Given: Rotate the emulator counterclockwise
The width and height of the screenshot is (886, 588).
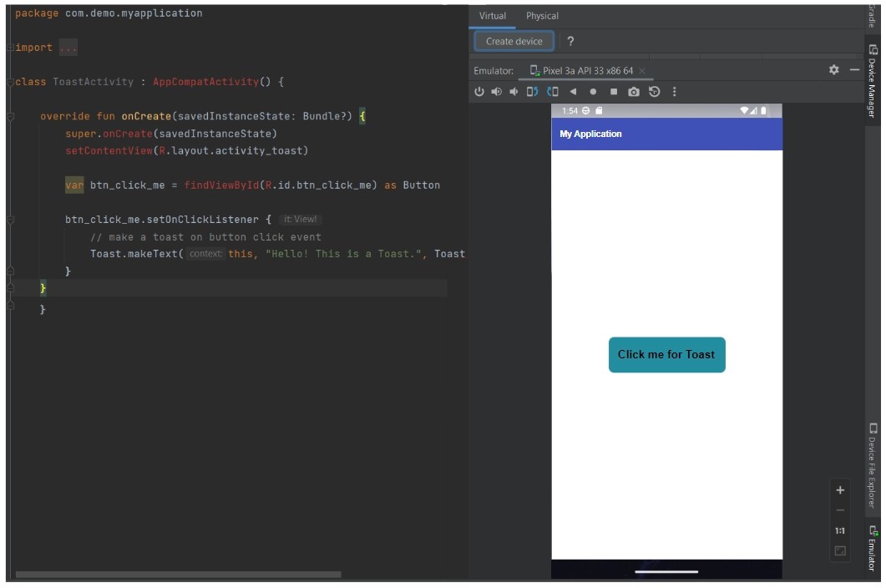Looking at the screenshot, I should point(533,92).
